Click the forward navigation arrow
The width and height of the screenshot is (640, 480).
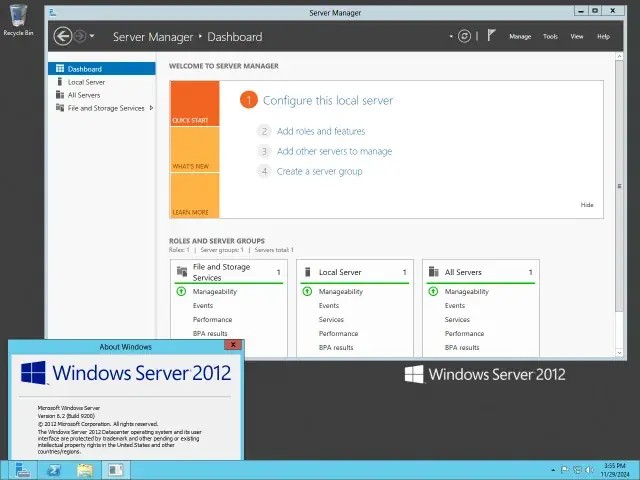[x=80, y=36]
